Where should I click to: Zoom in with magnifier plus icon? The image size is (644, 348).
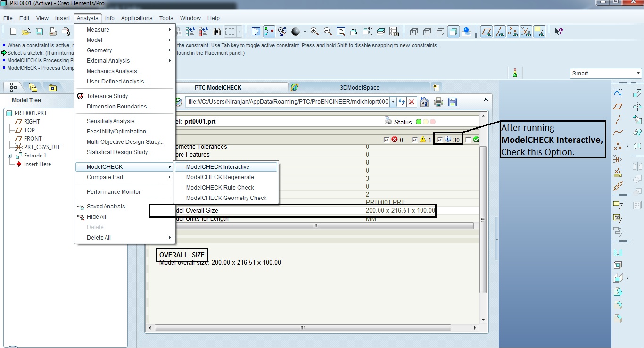(314, 32)
